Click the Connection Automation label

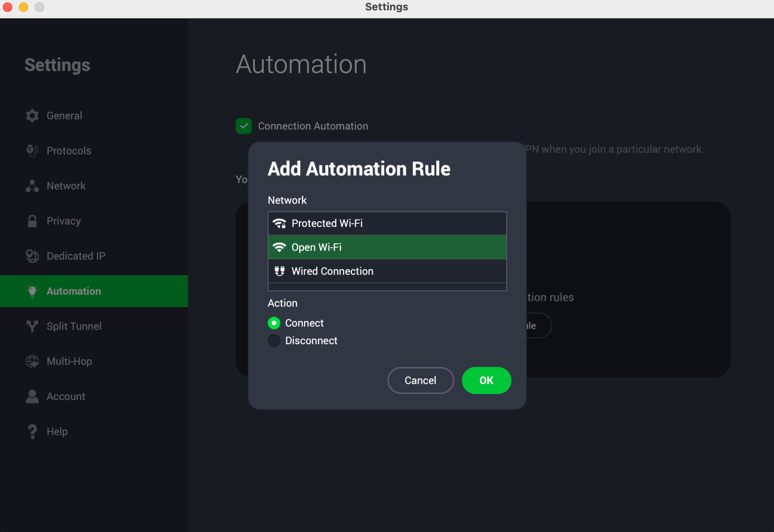(x=313, y=126)
